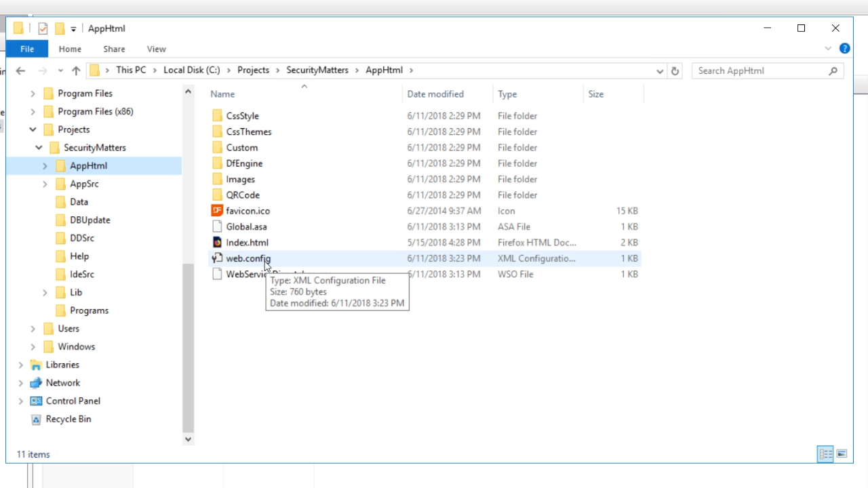
Task: Expand the AppSrc folder node
Action: (x=45, y=184)
